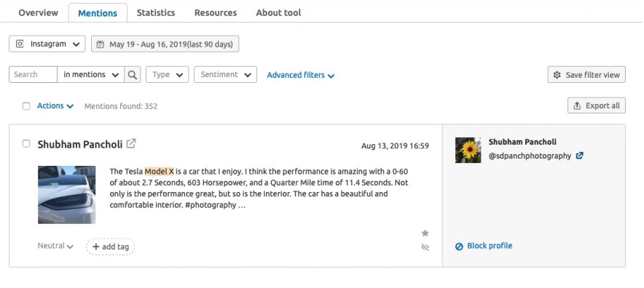Click the magnifying glass search icon
Image resolution: width=644 pixels, height=288 pixels.
point(133,75)
